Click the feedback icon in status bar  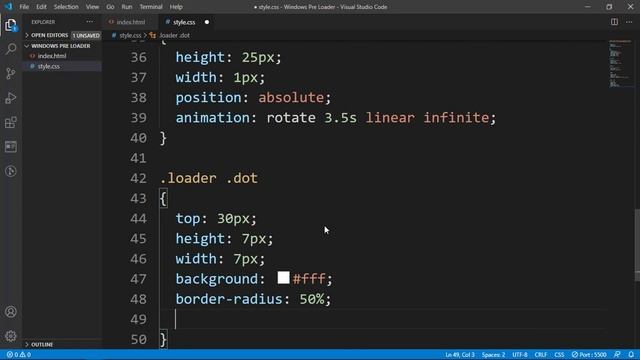click(x=617, y=355)
